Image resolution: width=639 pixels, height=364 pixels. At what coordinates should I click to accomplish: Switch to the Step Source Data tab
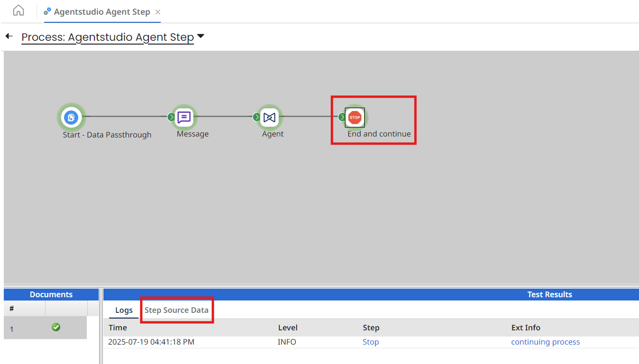coord(176,310)
